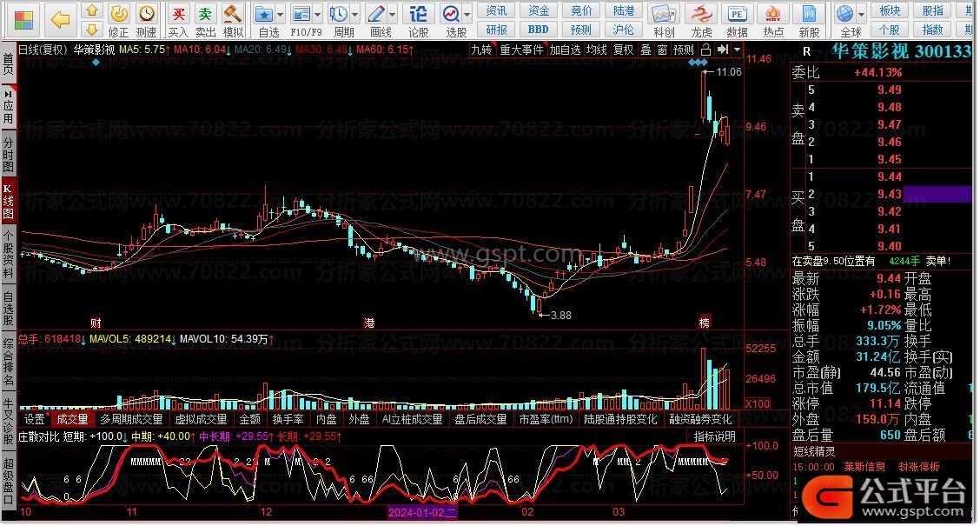Open the chart header dropdown triangle
Image resolution: width=980 pixels, height=526 pixels.
[738, 50]
